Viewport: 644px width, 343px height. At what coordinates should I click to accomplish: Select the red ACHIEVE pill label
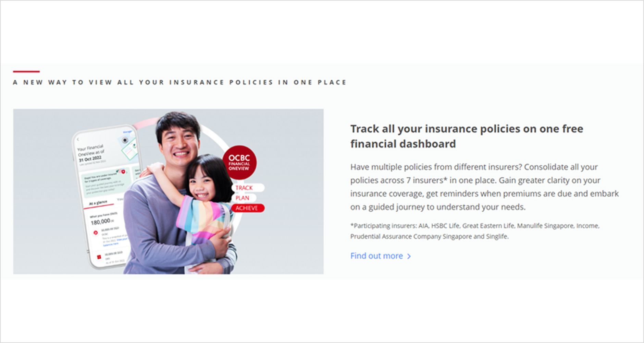click(248, 208)
